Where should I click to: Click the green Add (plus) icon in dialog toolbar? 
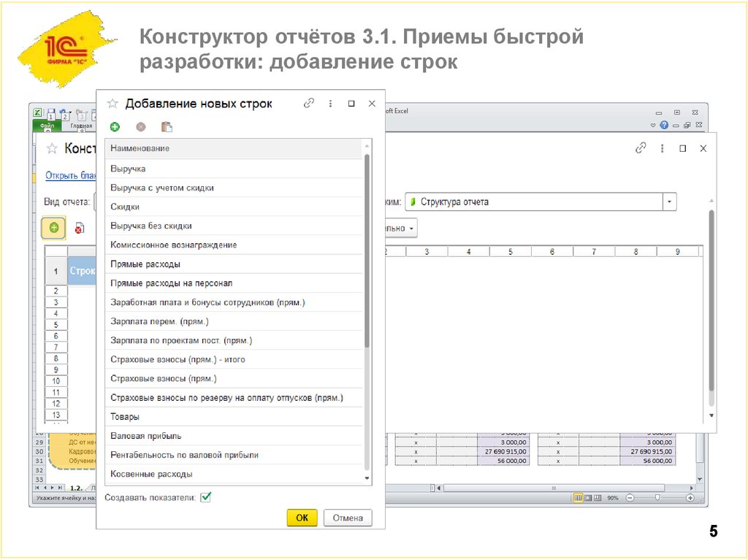pos(114,126)
